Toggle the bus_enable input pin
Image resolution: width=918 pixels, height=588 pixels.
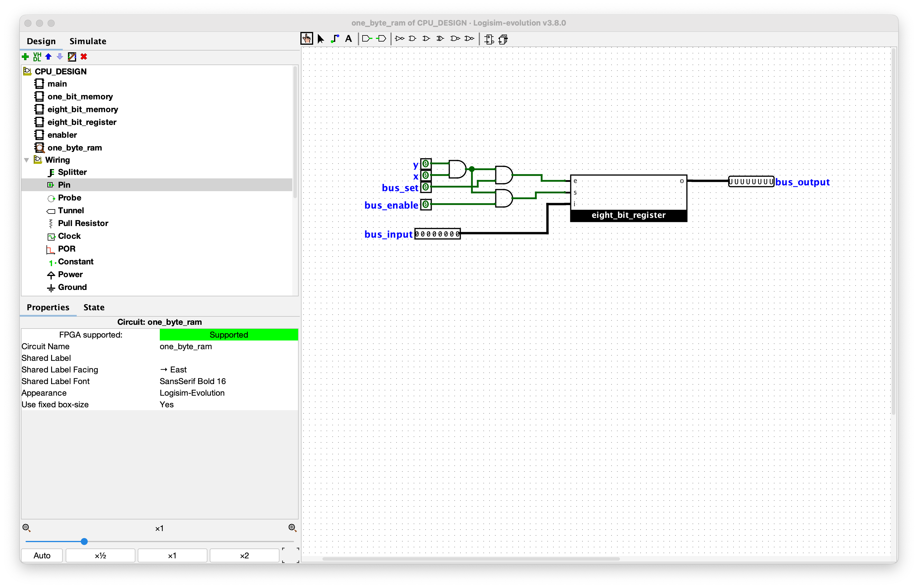(426, 205)
